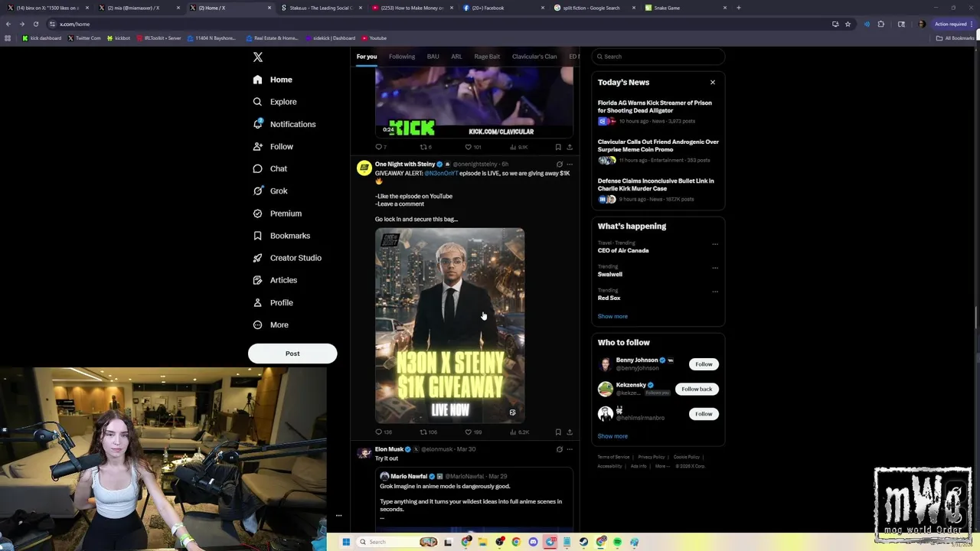Bookmark the Kick Clavicular video post
This screenshot has height=551, width=980.
[558, 147]
